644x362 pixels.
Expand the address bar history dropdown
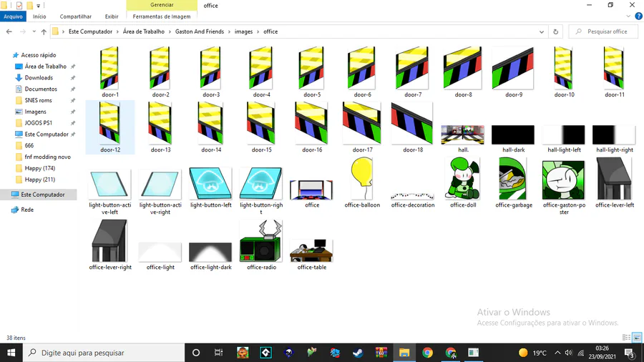point(542,31)
